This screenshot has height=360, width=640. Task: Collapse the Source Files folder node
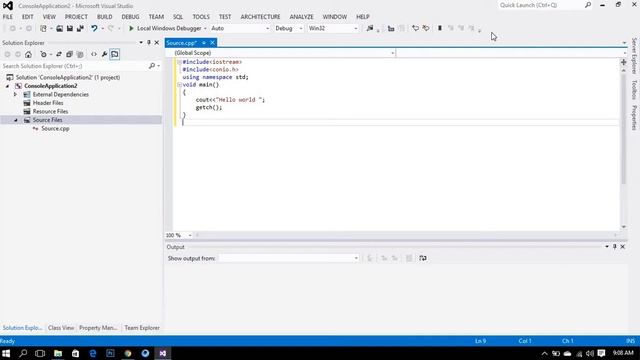(16, 120)
